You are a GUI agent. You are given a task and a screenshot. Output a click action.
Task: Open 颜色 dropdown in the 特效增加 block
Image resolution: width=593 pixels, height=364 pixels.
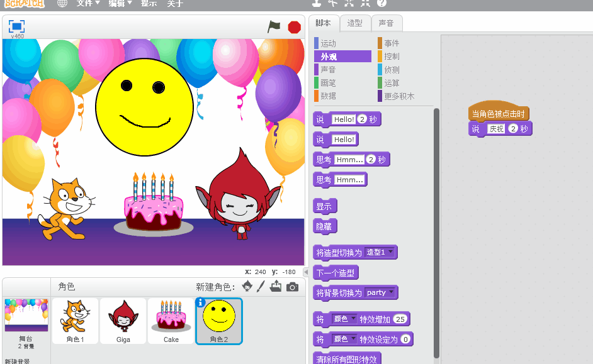(344, 319)
